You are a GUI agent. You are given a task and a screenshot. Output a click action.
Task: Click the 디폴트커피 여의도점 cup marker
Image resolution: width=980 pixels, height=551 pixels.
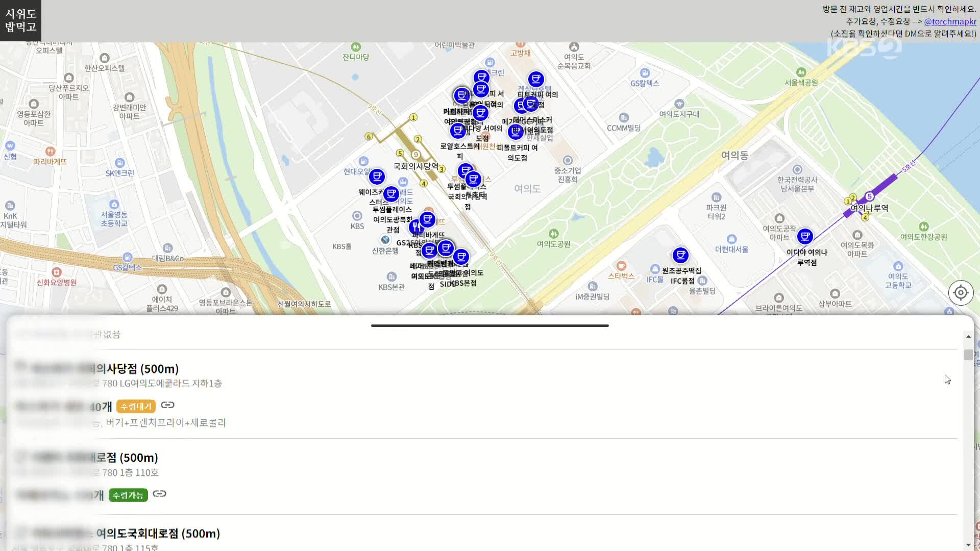pyautogui.click(x=516, y=132)
